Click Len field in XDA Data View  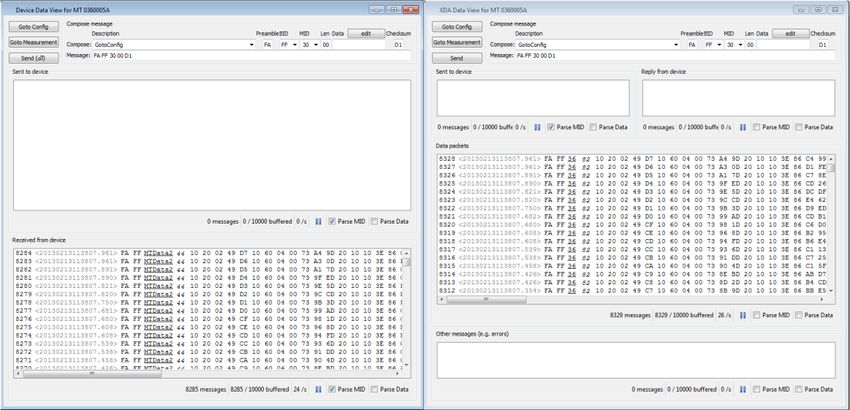tap(750, 45)
